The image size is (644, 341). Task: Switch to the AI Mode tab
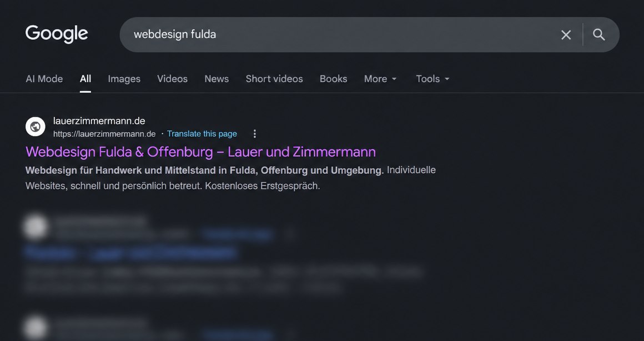44,79
